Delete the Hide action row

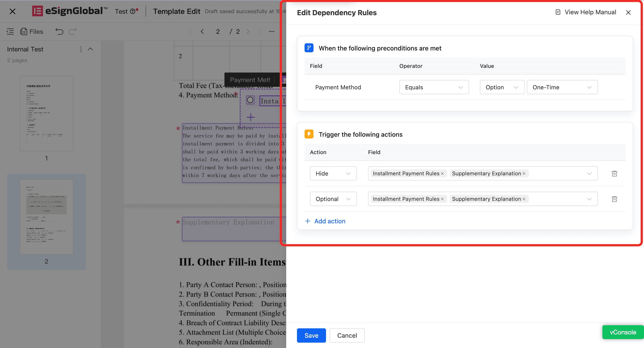click(x=614, y=174)
